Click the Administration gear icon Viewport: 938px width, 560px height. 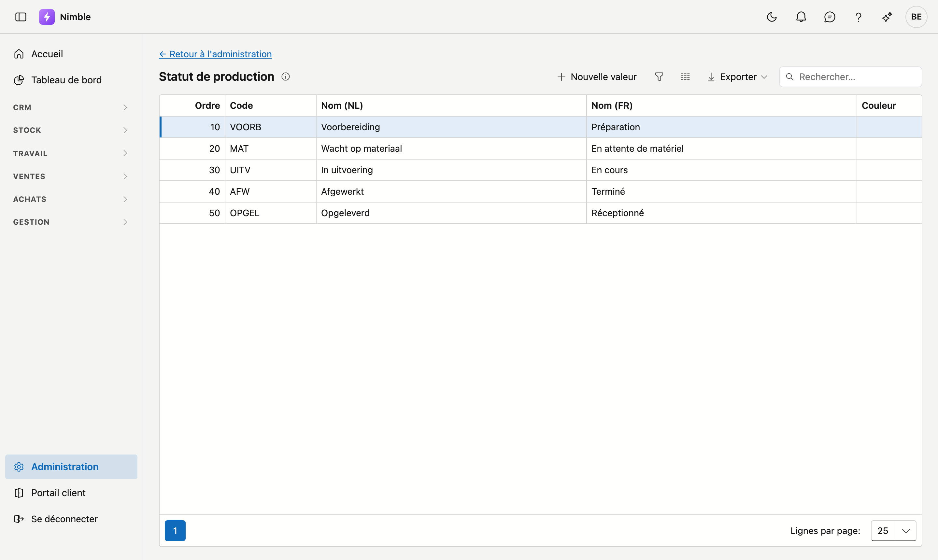(x=19, y=467)
